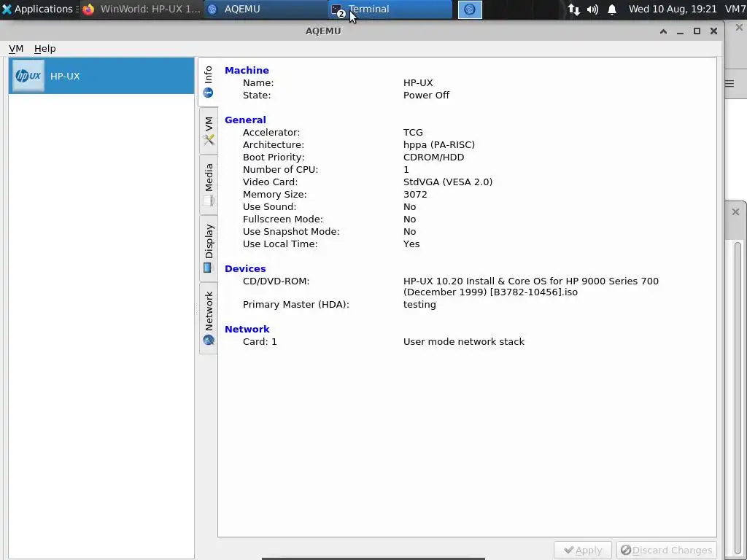This screenshot has width=747, height=560.
Task: Click the highlighted workspace icon in the panel
Action: click(x=470, y=9)
